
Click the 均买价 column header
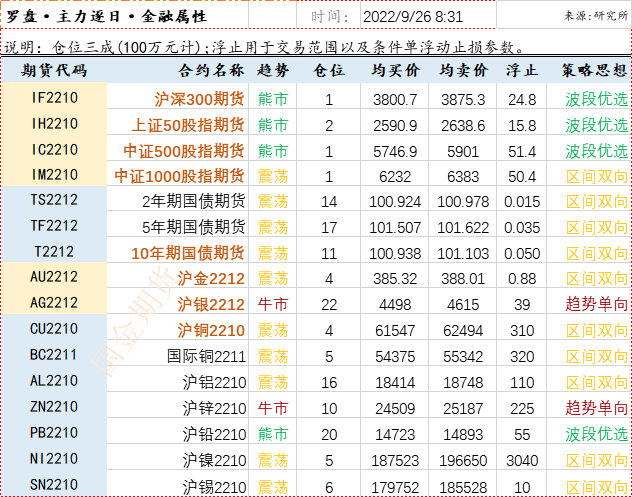pyautogui.click(x=395, y=70)
